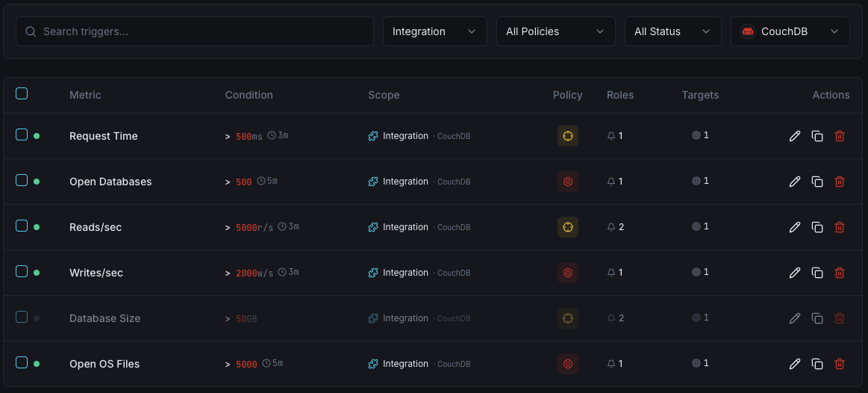Click the yellow policy icon for Reads/sec
This screenshot has width=868, height=393.
point(567,226)
